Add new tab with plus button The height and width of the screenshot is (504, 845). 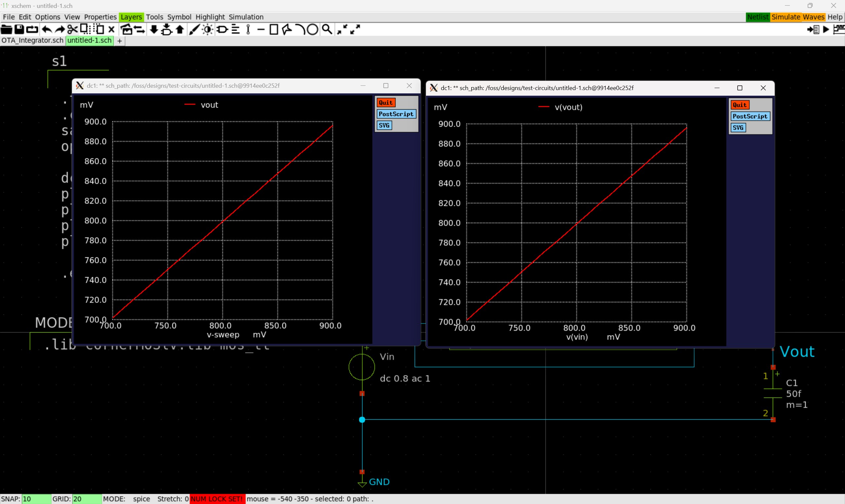[x=120, y=41]
